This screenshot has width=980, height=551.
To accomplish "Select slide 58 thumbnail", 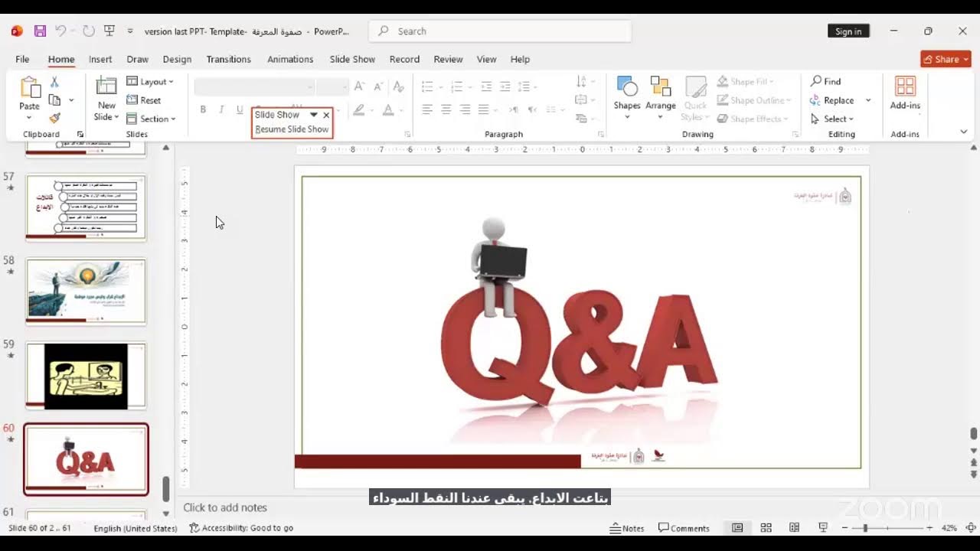I will coord(86,292).
